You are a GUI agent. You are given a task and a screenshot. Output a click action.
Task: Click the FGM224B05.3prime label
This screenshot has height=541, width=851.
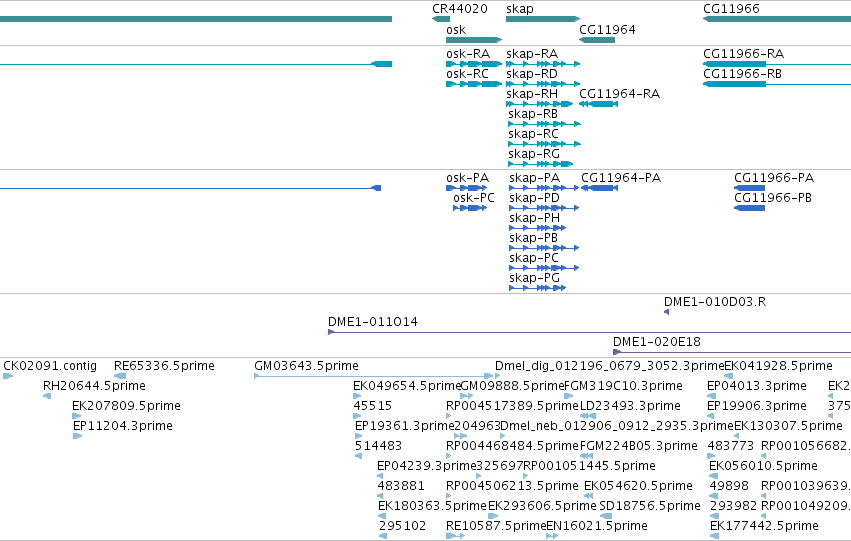pos(638,446)
